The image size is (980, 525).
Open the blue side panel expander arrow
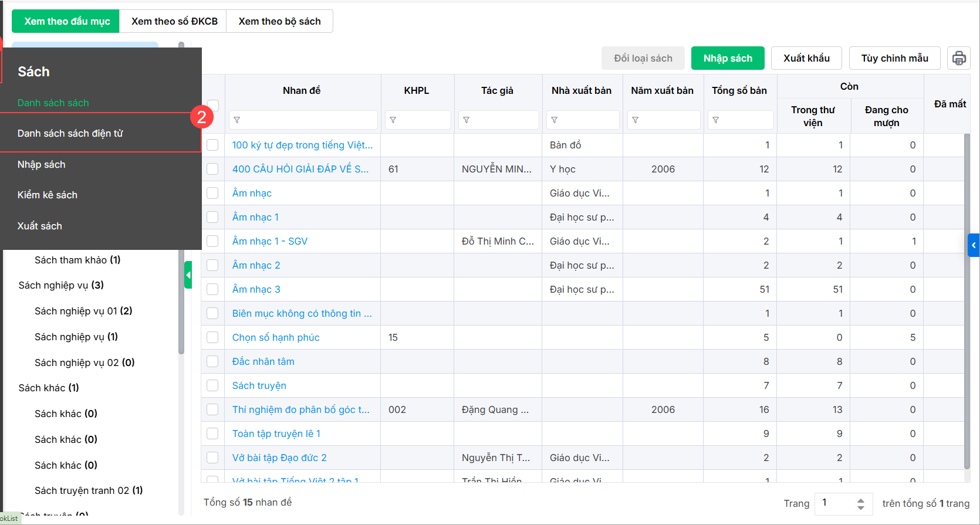pos(974,245)
